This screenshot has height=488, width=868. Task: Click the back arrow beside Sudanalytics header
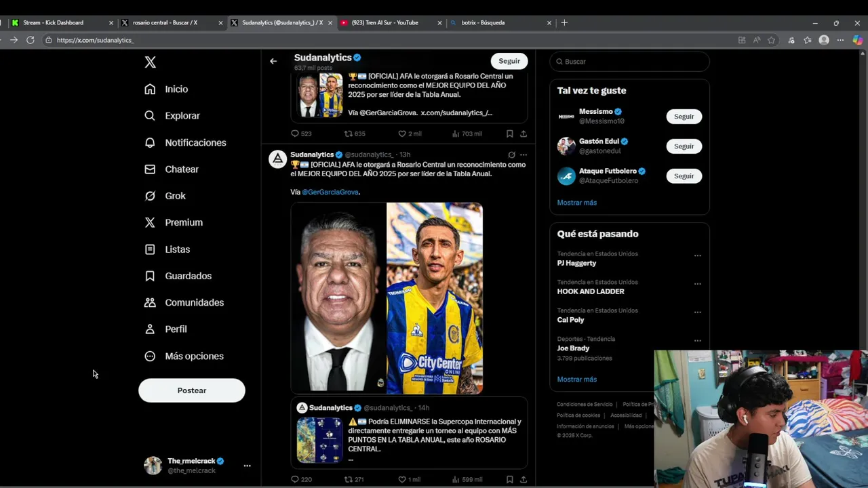pyautogui.click(x=273, y=61)
